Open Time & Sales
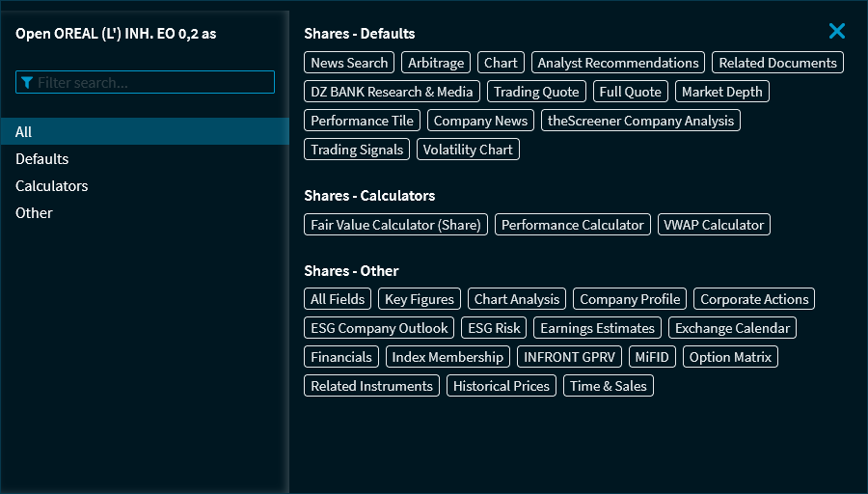The image size is (868, 494). 609,386
